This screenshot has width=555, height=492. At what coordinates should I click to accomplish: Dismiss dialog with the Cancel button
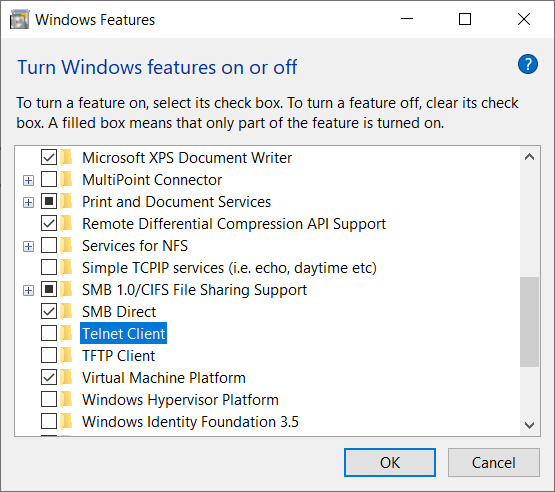493,463
